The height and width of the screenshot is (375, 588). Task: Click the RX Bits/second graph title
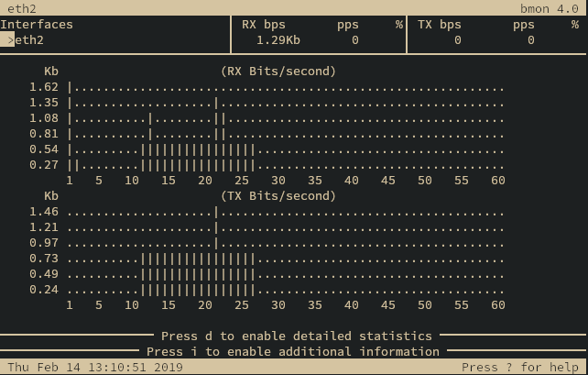278,72
